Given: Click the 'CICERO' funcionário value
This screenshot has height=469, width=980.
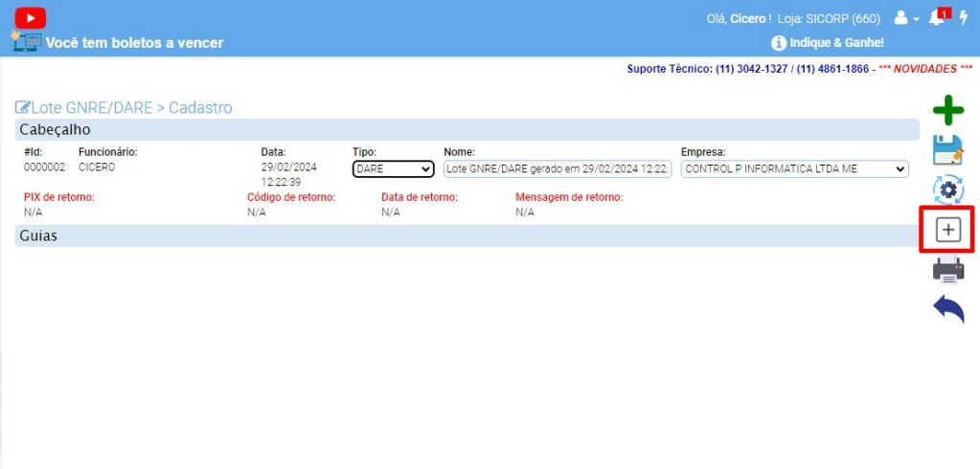Looking at the screenshot, I should [97, 167].
